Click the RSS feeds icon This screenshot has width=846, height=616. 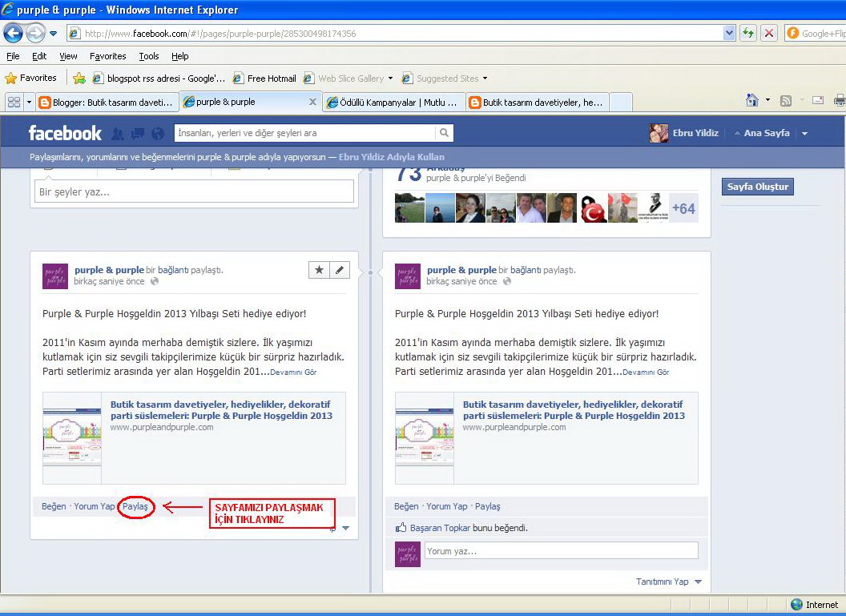786,100
